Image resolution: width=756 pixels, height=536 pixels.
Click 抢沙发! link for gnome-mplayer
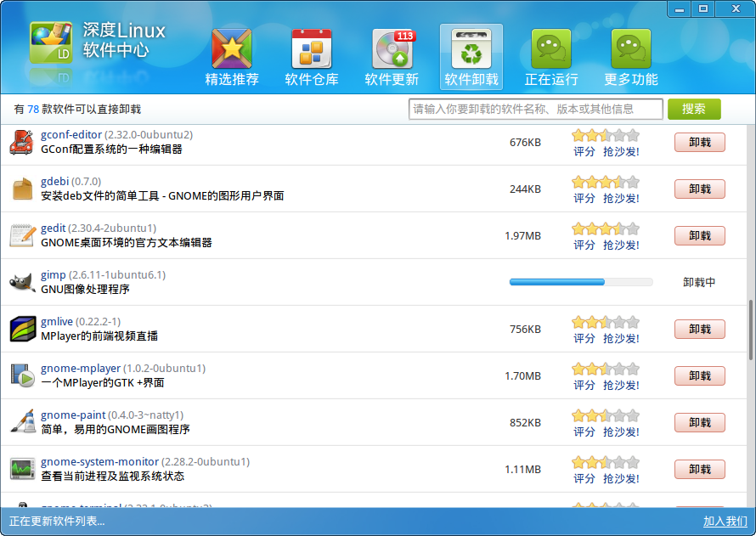[621, 386]
